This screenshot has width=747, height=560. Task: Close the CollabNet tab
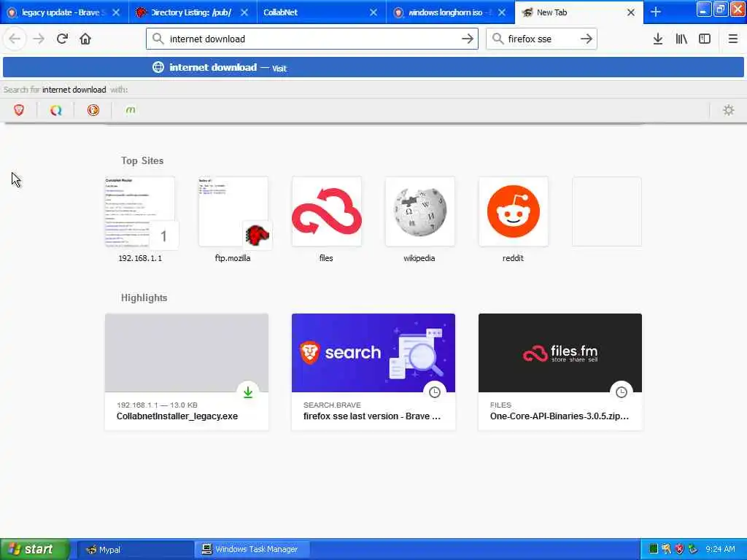[x=373, y=12]
